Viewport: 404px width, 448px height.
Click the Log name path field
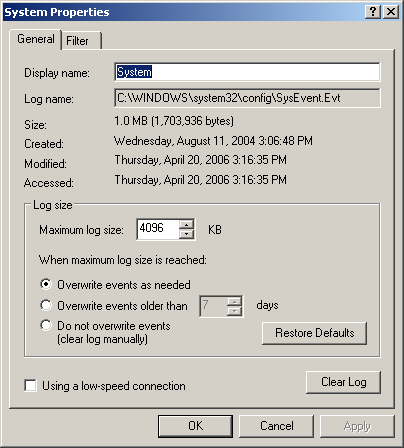point(247,98)
